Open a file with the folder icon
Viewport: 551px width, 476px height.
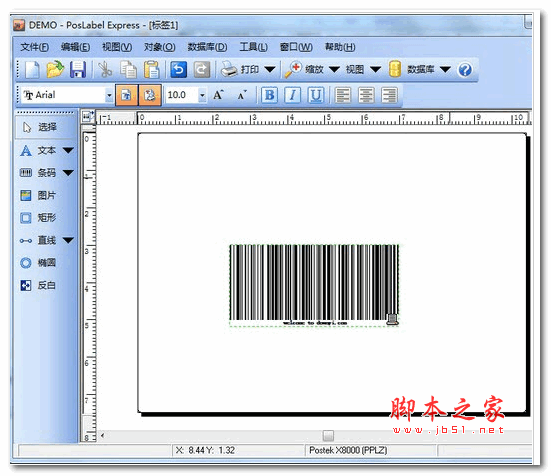[55, 69]
